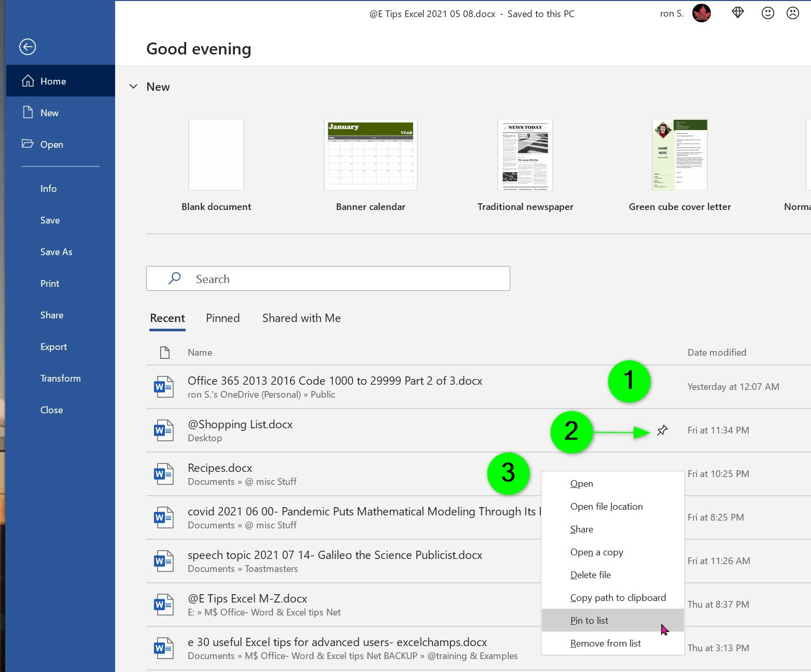Click Word icon beside speech topic document

click(164, 561)
